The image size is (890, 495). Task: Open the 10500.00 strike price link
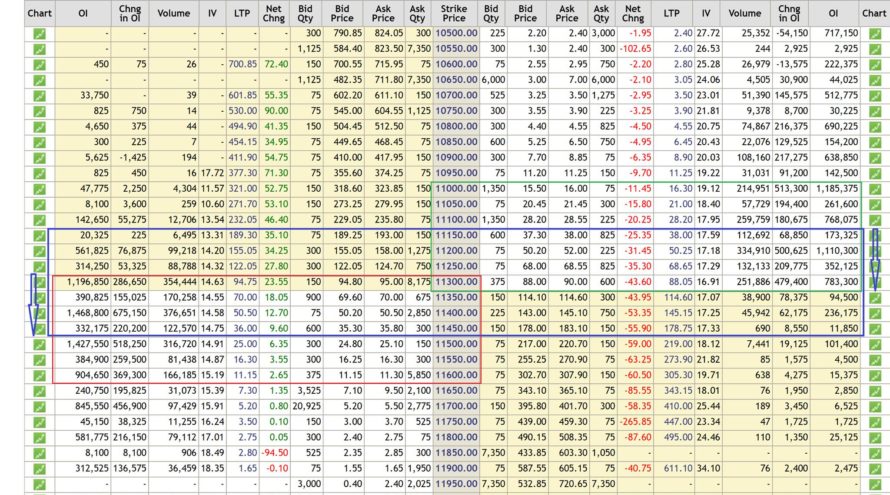(x=456, y=33)
